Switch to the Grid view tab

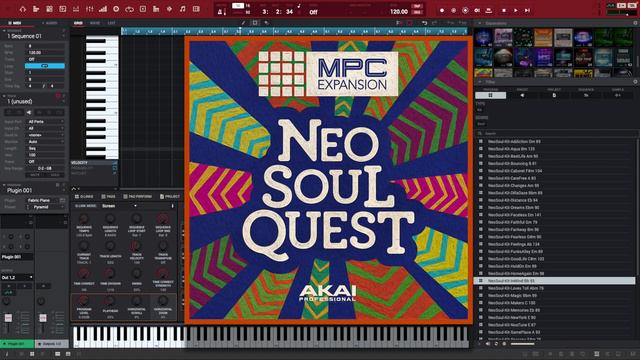78,23
